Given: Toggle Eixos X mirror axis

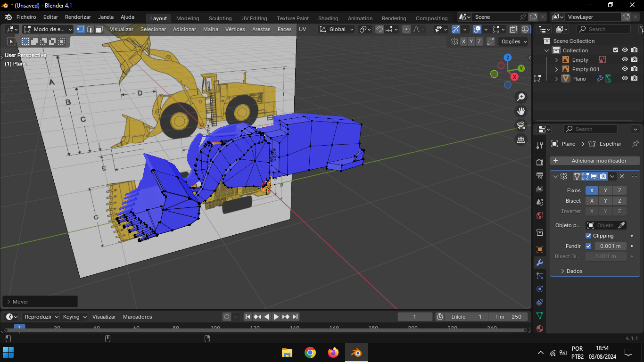Looking at the screenshot, I should tap(592, 190).
